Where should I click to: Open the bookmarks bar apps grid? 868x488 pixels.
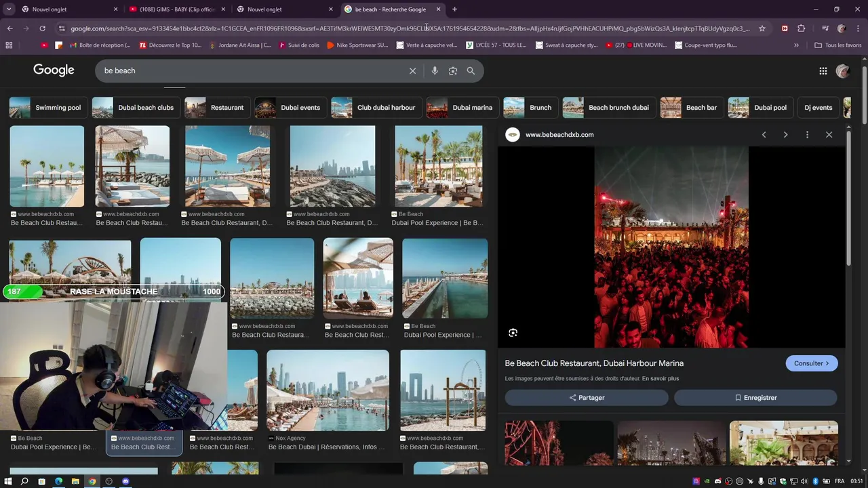coord(9,45)
